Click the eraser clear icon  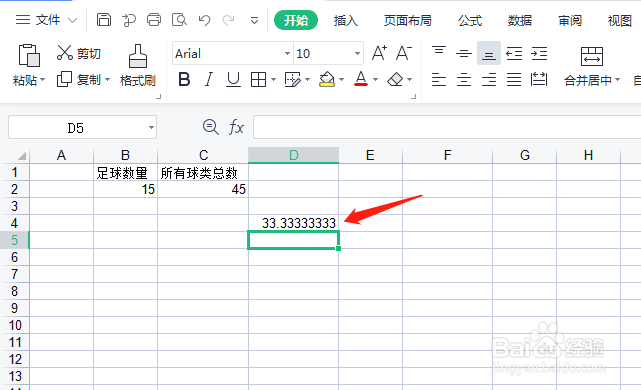click(395, 79)
